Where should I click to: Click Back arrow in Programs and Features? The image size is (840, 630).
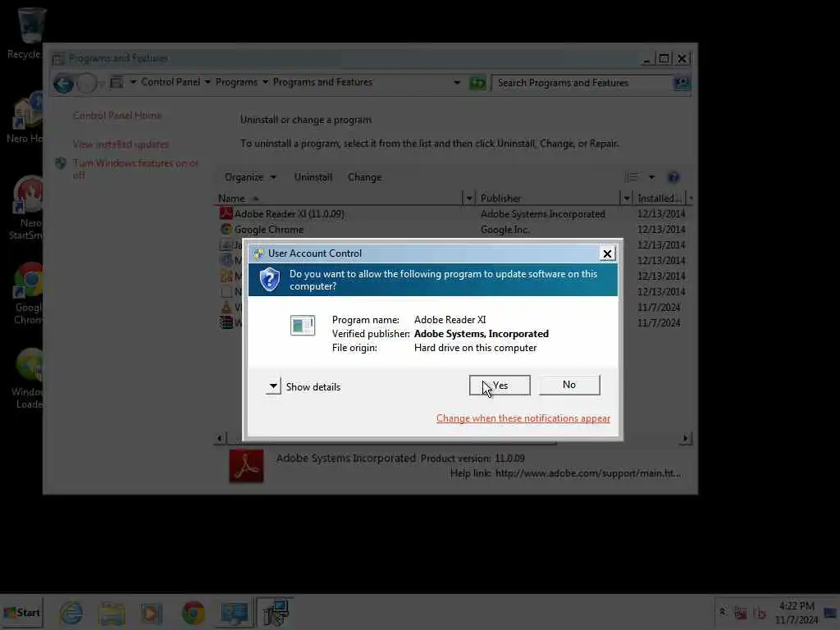tap(63, 83)
